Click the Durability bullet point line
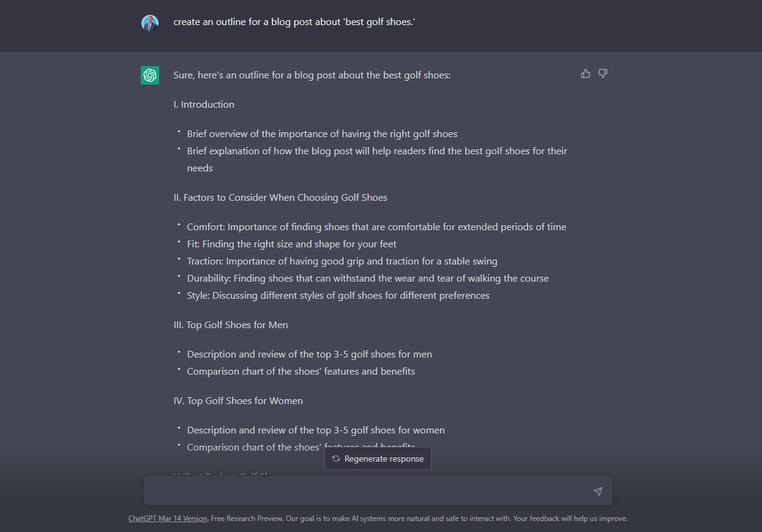 tap(368, 279)
